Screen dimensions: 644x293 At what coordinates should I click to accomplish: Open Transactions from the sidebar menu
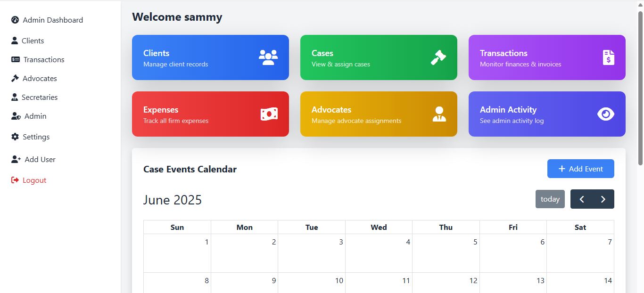coord(43,59)
